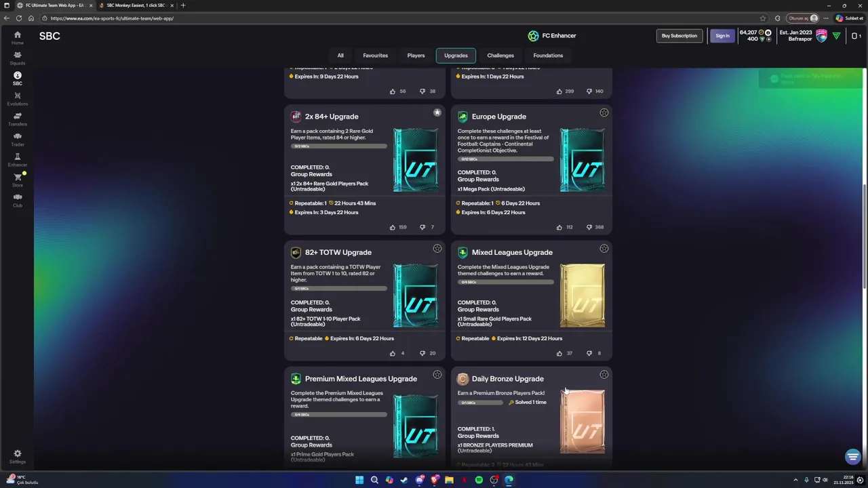Open the 2x 84+ Upgrade pack image
Image resolution: width=868 pixels, height=488 pixels.
point(416,160)
